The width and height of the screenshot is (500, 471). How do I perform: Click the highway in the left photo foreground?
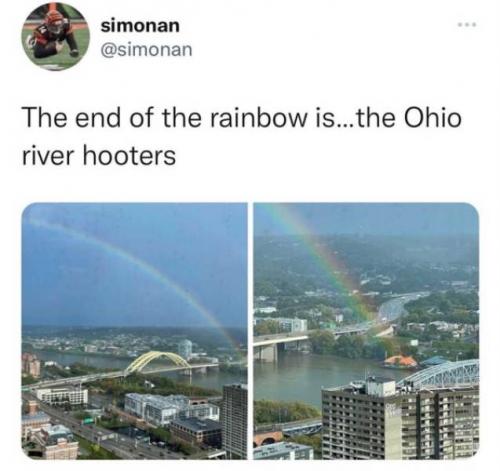(100, 433)
